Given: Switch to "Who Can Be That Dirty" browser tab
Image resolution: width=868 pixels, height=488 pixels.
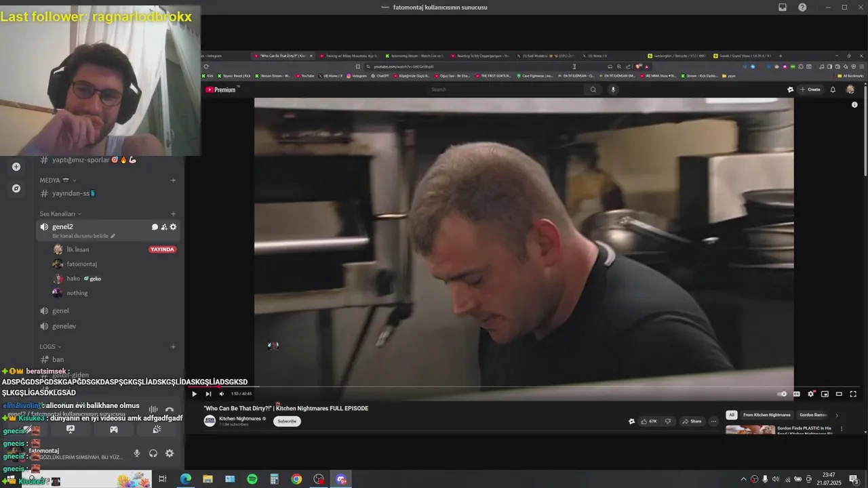Looking at the screenshot, I should 282,56.
